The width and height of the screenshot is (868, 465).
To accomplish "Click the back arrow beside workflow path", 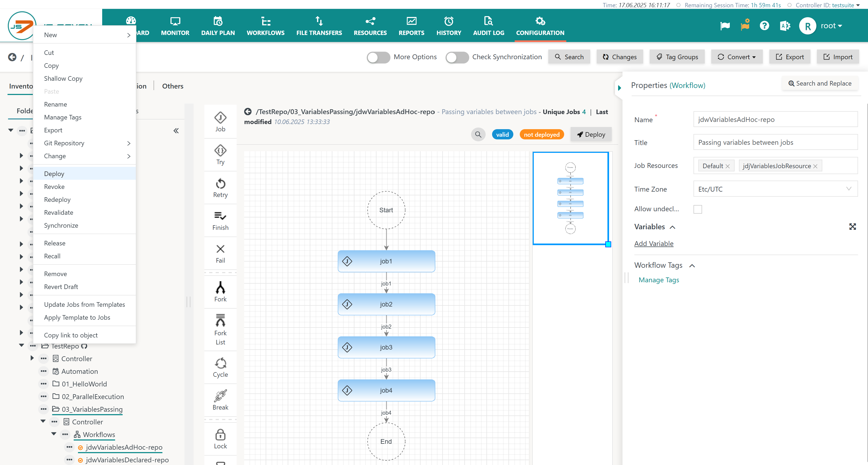I will click(x=248, y=111).
